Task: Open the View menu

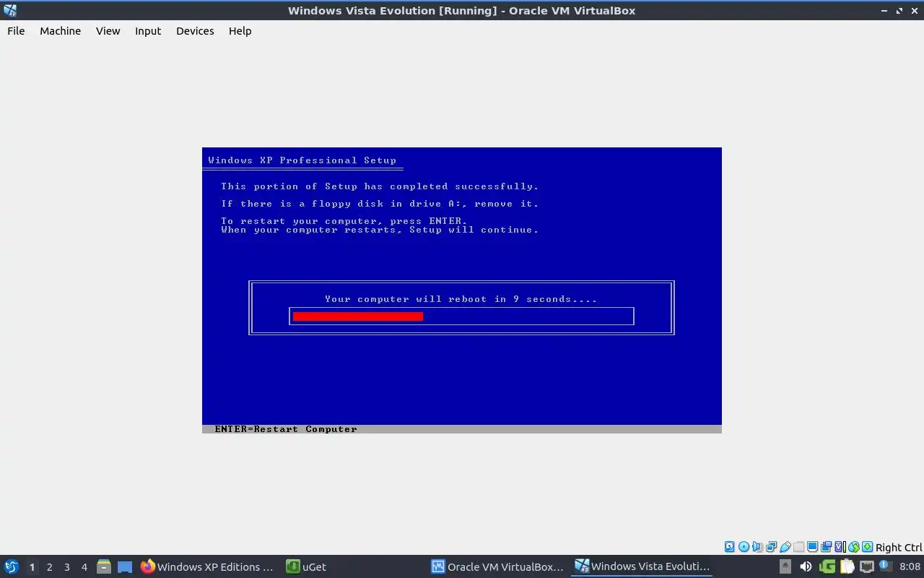Action: [108, 31]
